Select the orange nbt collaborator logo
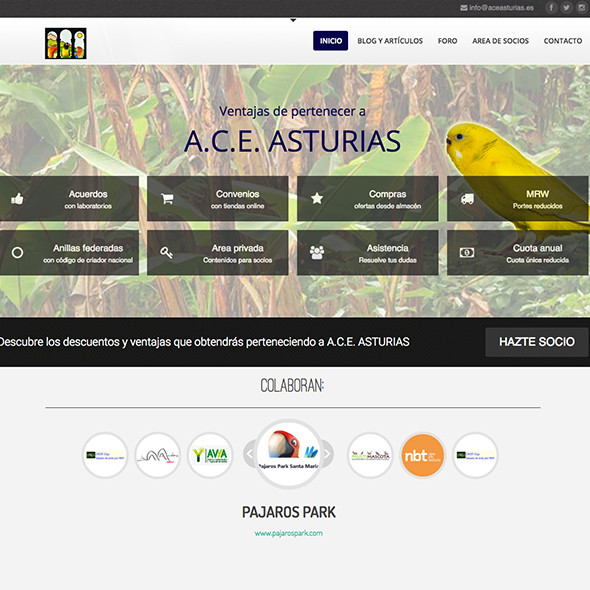Screen dimensions: 590x590 pos(423,455)
